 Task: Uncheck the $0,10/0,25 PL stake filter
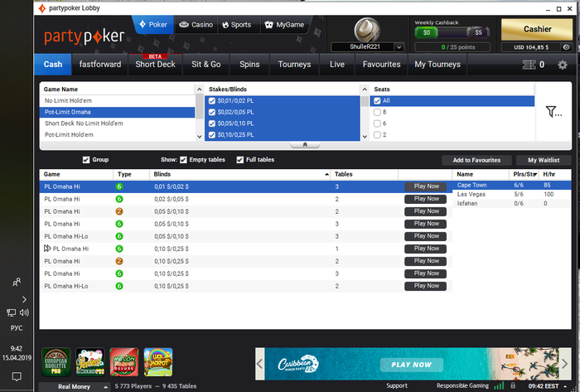[212, 135]
